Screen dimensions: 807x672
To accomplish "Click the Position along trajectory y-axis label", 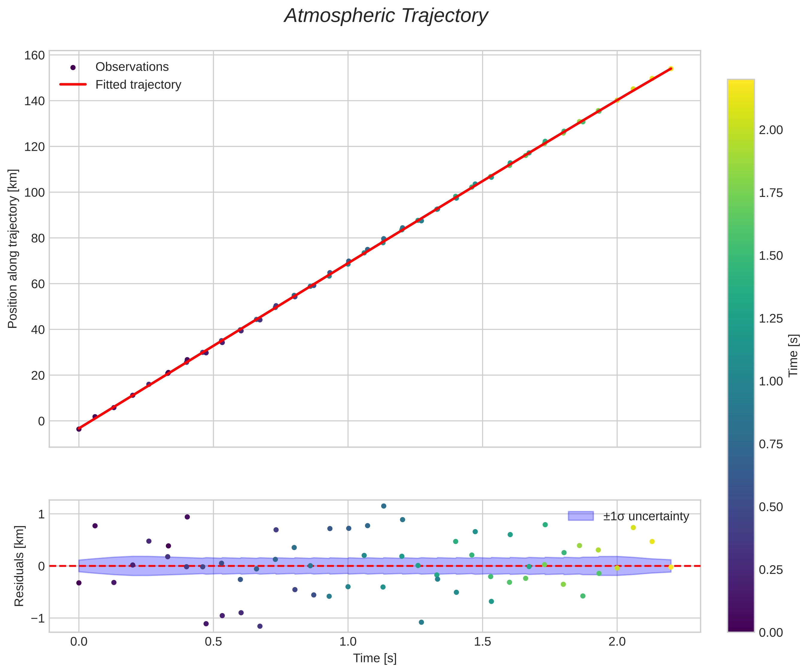I will [x=13, y=248].
